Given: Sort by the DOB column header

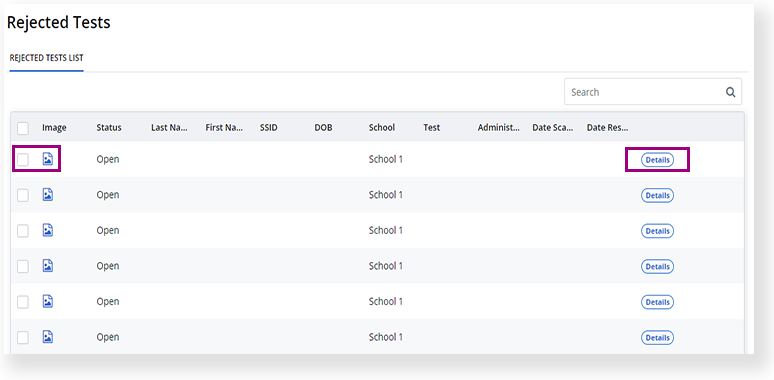Looking at the screenshot, I should (x=323, y=127).
